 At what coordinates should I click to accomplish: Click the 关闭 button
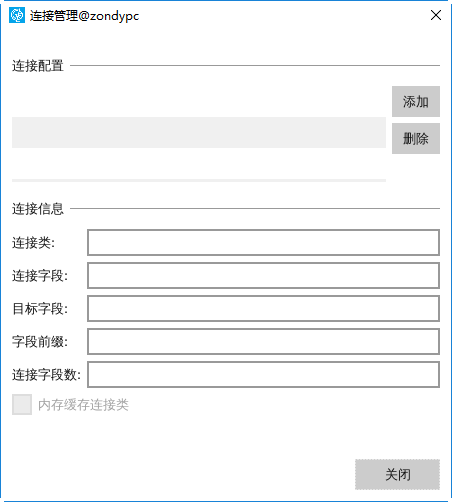coord(397,474)
